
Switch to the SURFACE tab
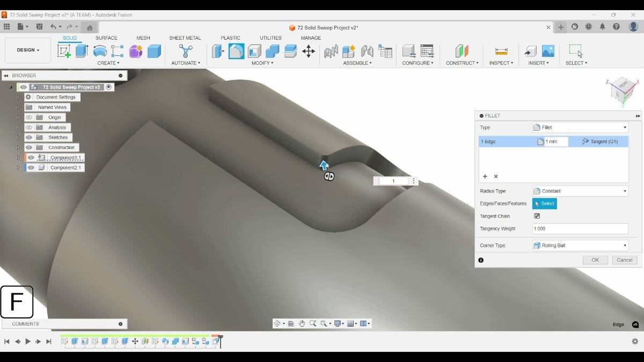106,38
